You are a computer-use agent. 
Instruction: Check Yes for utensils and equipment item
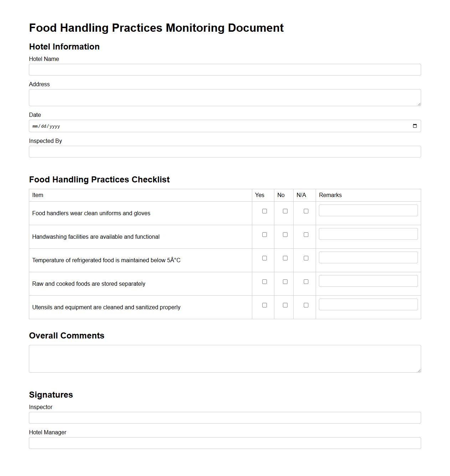[264, 305]
